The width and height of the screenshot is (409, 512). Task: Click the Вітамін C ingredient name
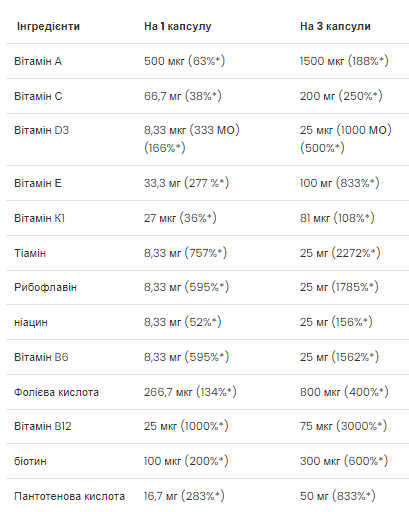pos(38,96)
